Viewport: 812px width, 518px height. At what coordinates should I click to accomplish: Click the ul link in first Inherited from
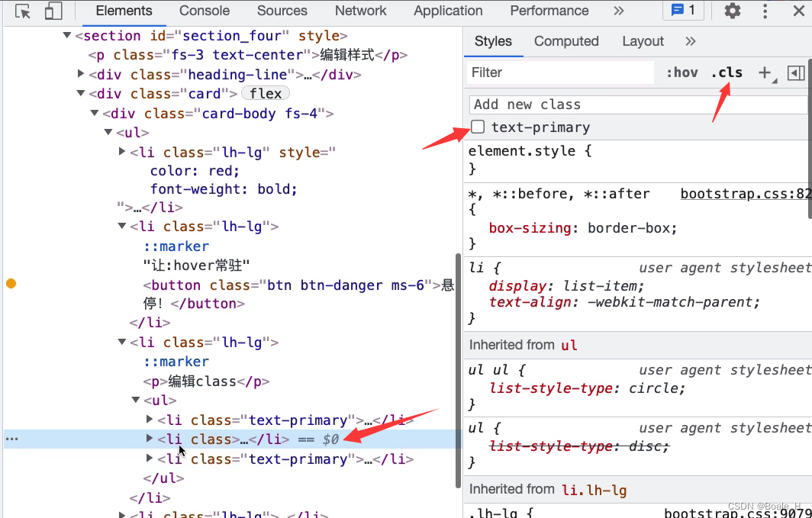tap(569, 345)
